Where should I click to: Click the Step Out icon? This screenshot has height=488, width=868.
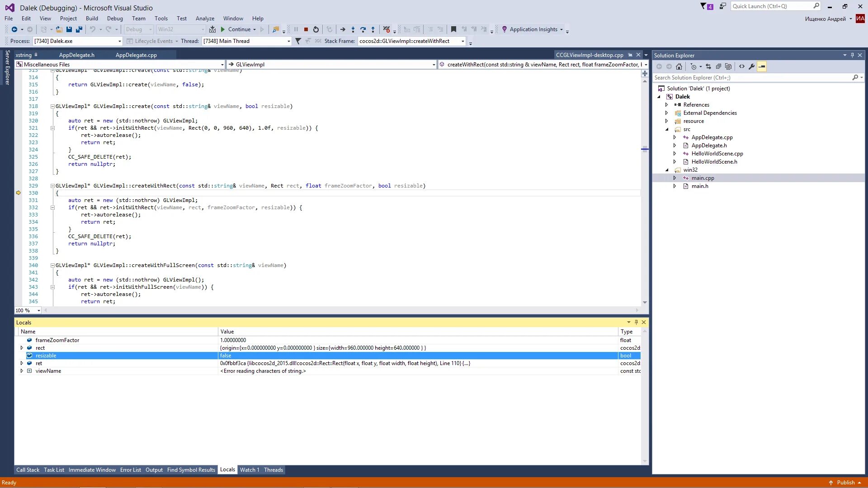[x=373, y=29]
